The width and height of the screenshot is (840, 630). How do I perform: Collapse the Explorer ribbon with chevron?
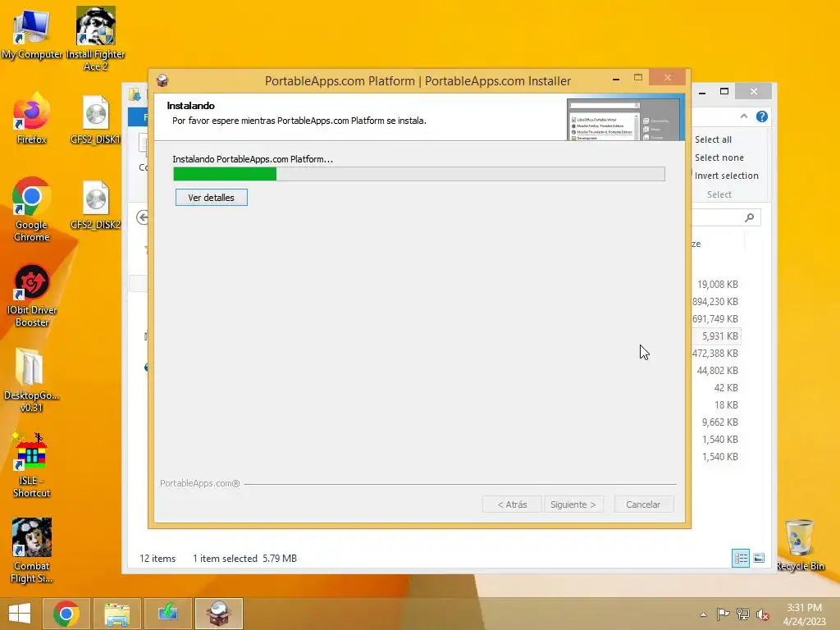click(743, 116)
